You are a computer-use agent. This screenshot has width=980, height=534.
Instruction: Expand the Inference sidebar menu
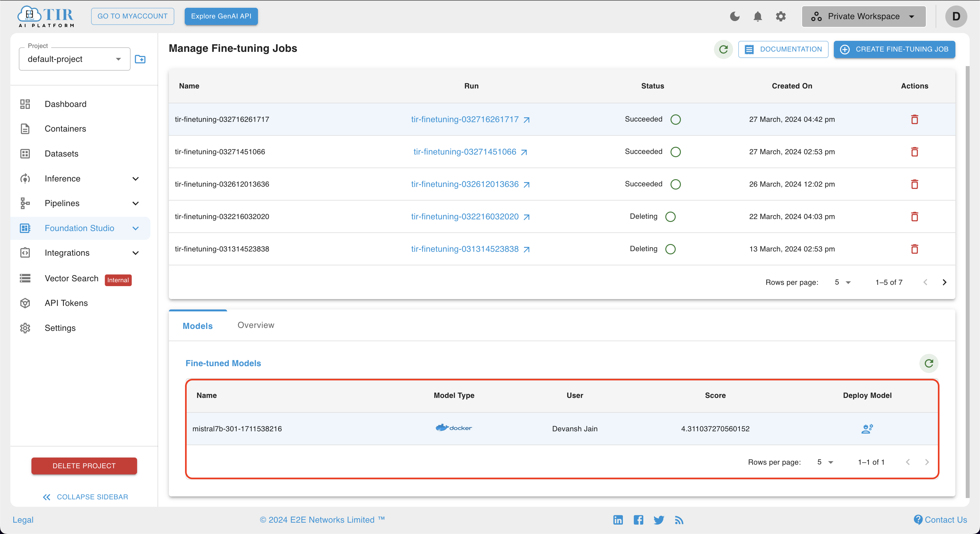pyautogui.click(x=80, y=179)
